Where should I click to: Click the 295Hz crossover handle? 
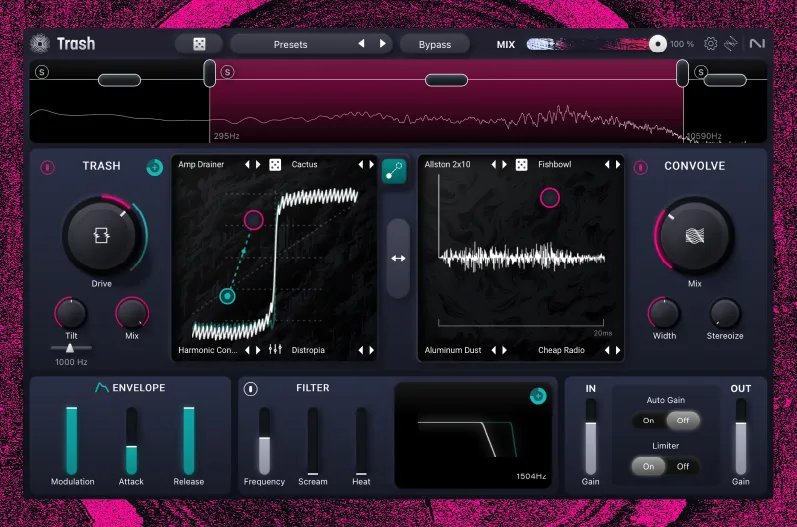tap(209, 73)
